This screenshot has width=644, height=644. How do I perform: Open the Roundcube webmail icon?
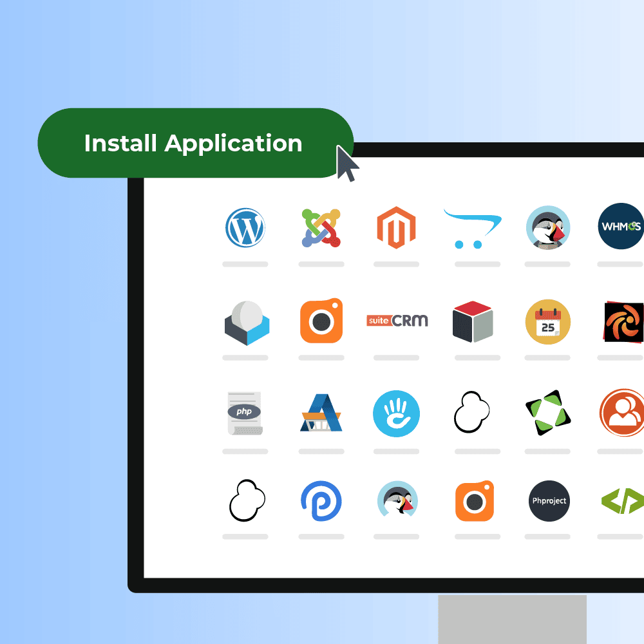click(x=247, y=321)
